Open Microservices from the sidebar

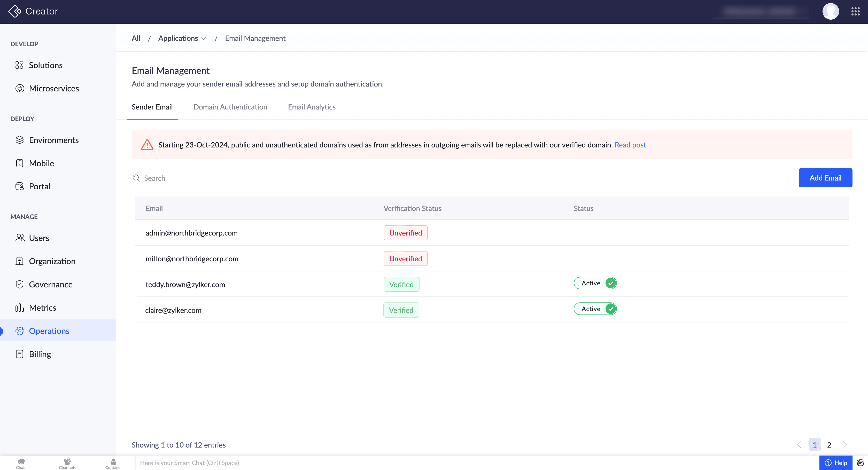click(x=53, y=88)
